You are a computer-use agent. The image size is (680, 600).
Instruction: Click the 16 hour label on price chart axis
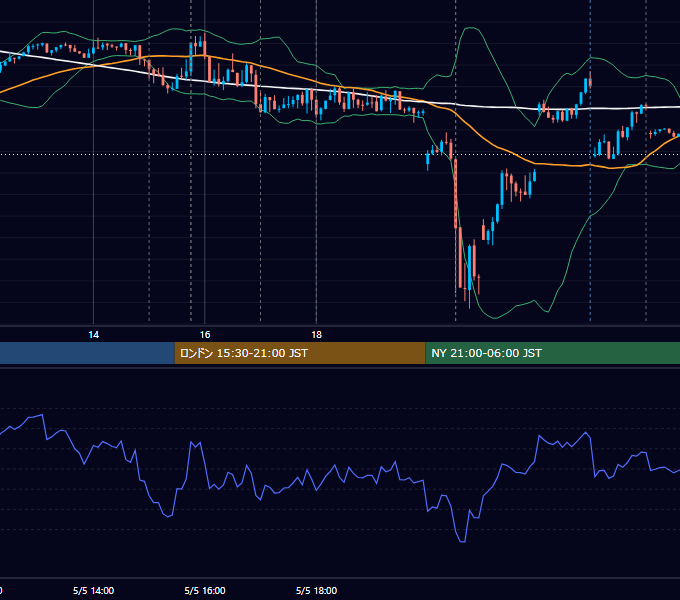(x=205, y=335)
